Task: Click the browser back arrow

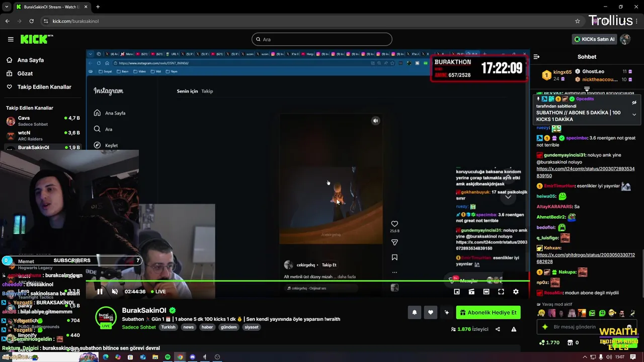Action: [x=7, y=21]
